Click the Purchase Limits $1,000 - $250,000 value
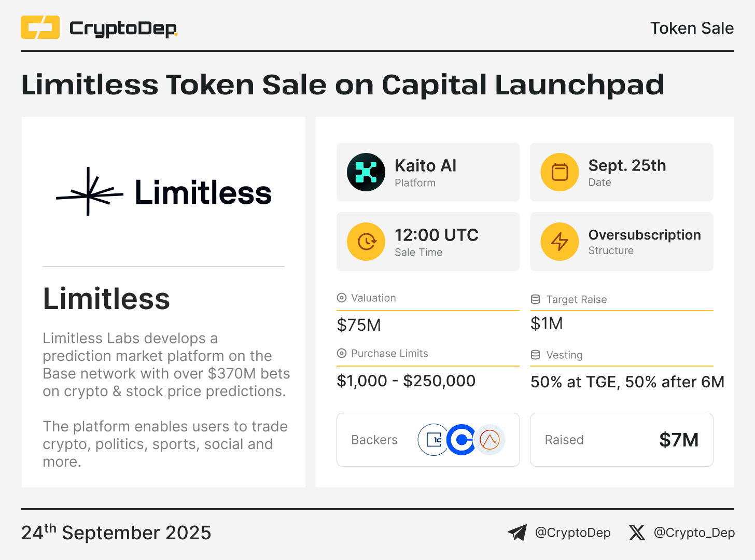The image size is (755, 560). pos(406,381)
